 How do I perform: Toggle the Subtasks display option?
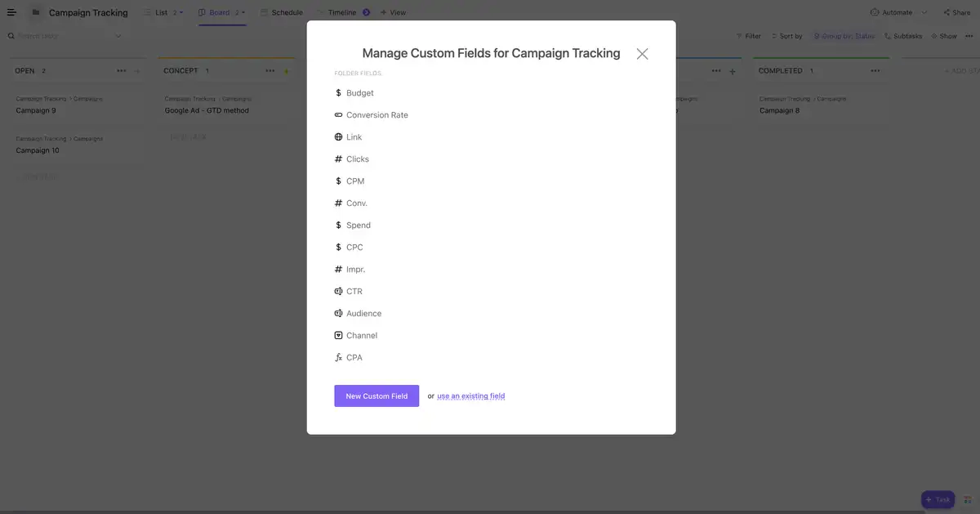[x=903, y=36]
